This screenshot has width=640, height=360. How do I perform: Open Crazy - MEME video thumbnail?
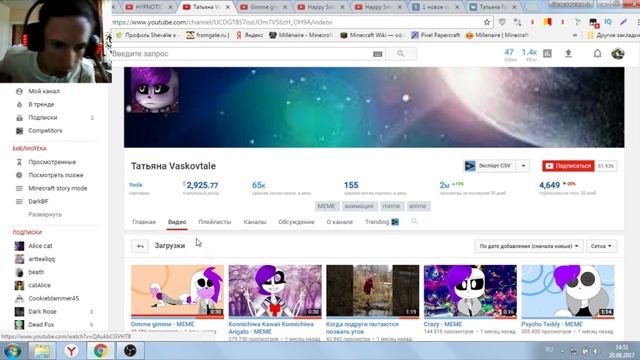pos(470,291)
